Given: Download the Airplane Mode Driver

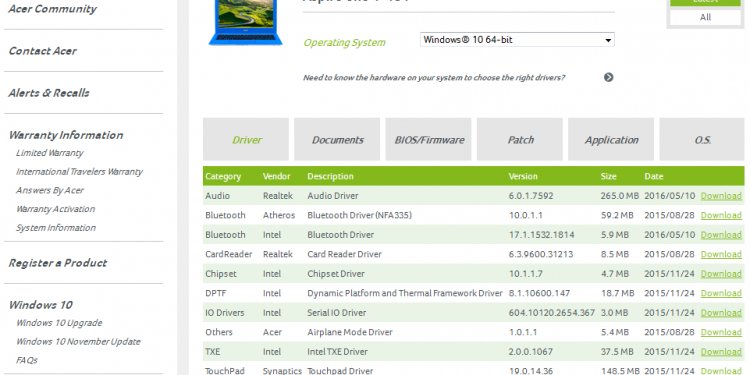Looking at the screenshot, I should [x=721, y=332].
